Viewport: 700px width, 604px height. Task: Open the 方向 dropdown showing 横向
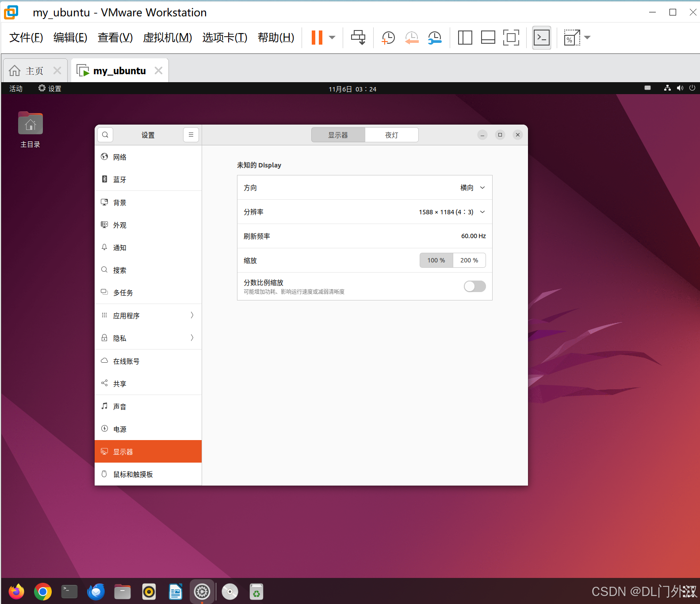tap(365, 187)
